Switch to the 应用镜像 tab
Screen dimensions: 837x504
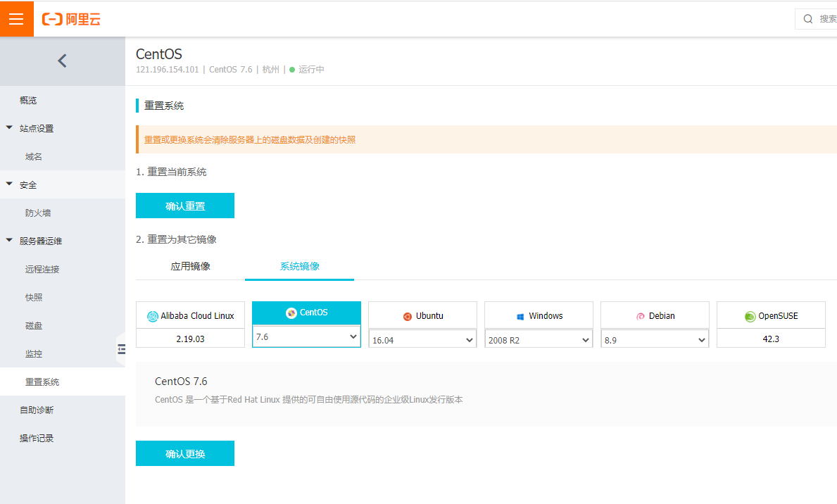(x=191, y=266)
